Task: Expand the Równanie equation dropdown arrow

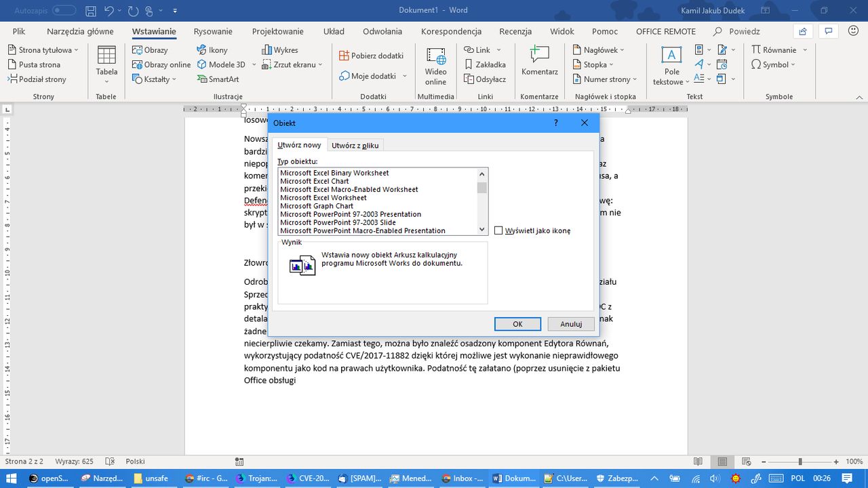Action: click(x=805, y=50)
